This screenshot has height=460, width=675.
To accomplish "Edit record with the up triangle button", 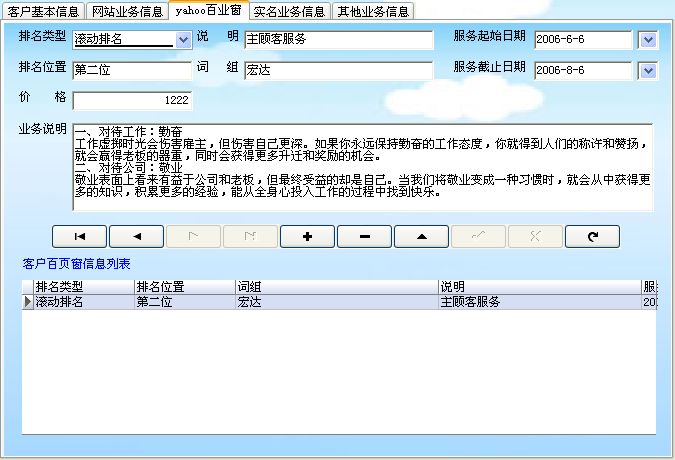I will (421, 236).
